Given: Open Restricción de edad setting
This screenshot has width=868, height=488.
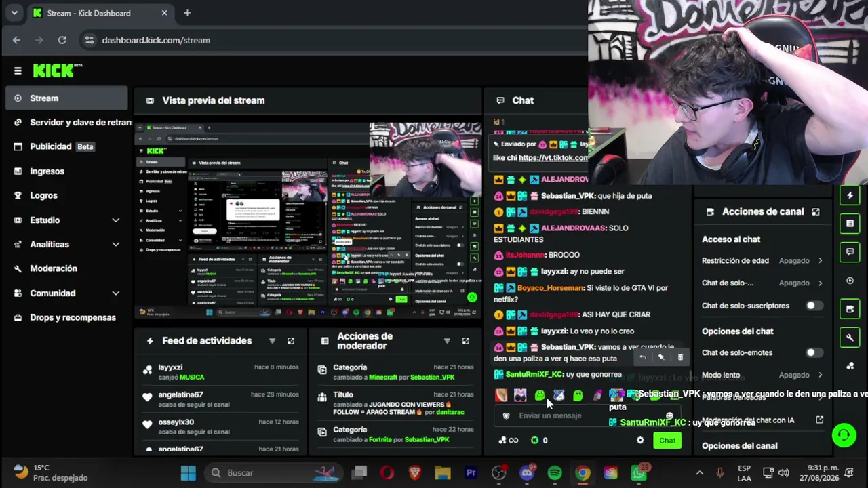Looking at the screenshot, I should pyautogui.click(x=763, y=260).
